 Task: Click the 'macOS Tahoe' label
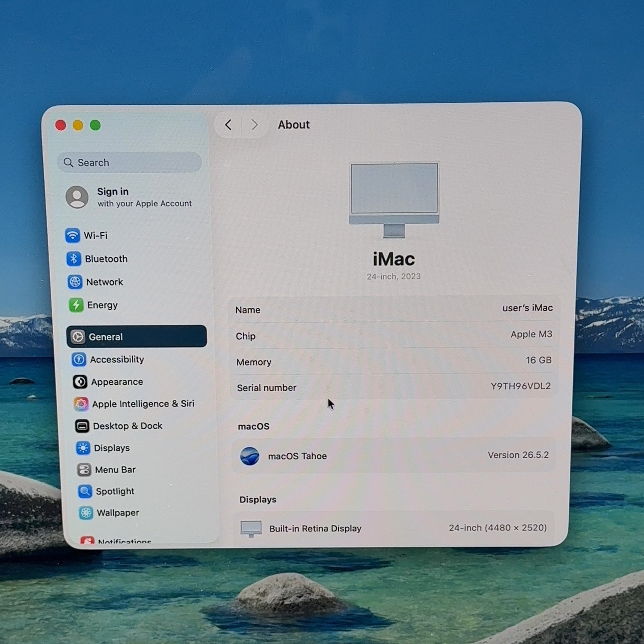click(x=298, y=456)
